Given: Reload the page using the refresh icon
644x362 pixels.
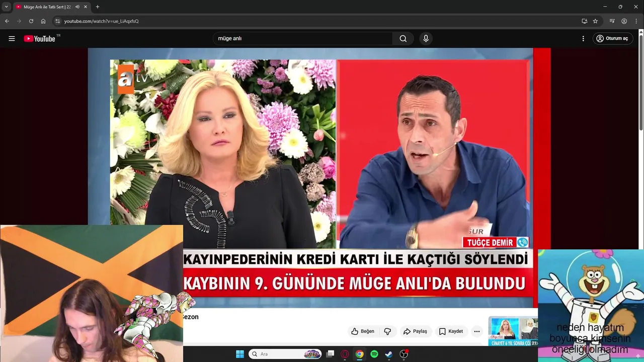Looking at the screenshot, I should click(x=31, y=21).
